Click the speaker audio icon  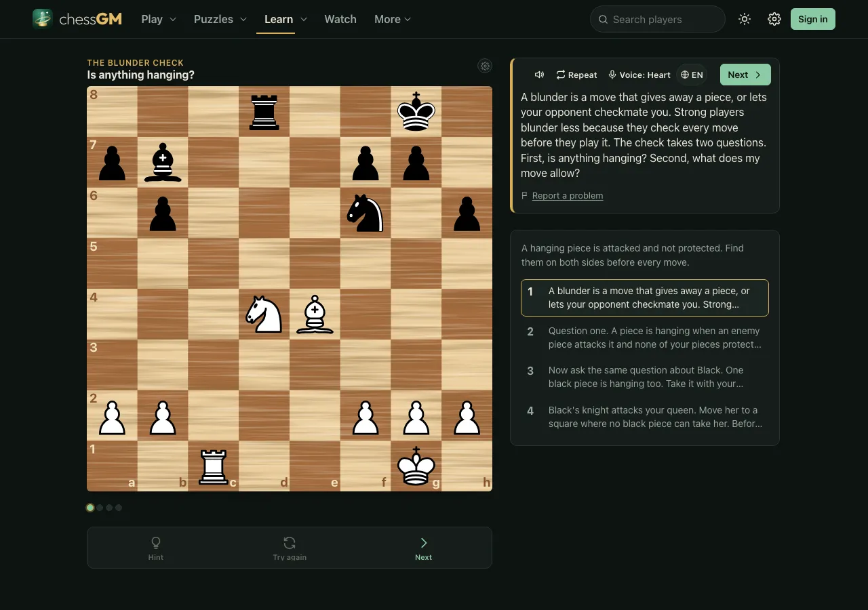click(539, 75)
